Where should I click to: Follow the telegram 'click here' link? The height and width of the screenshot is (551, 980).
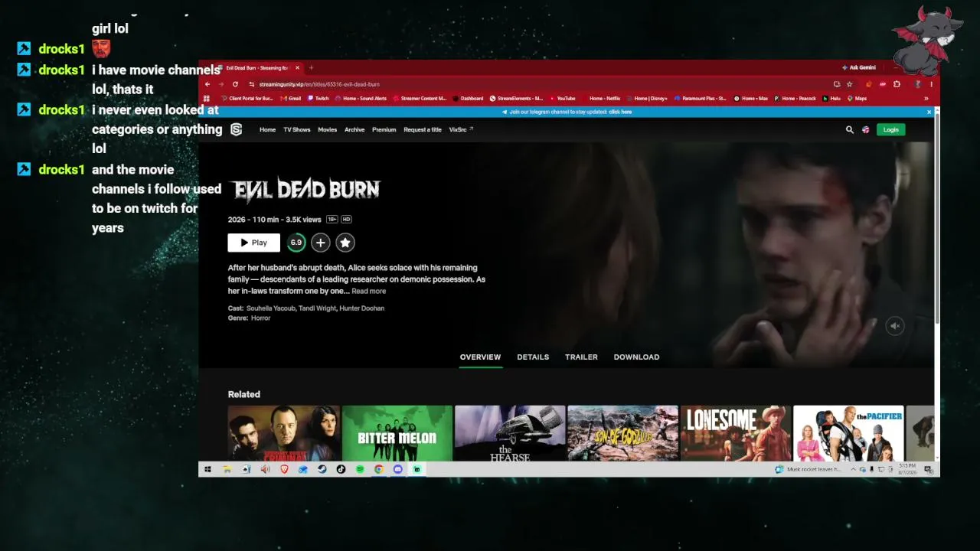(x=620, y=112)
